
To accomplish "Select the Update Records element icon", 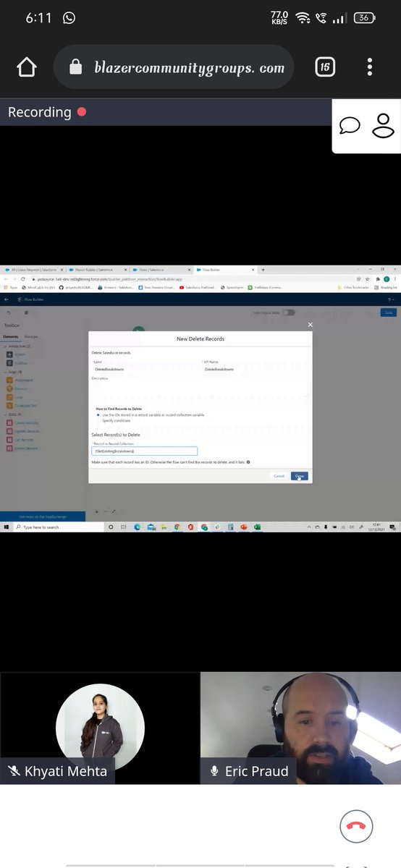I will coord(9,431).
